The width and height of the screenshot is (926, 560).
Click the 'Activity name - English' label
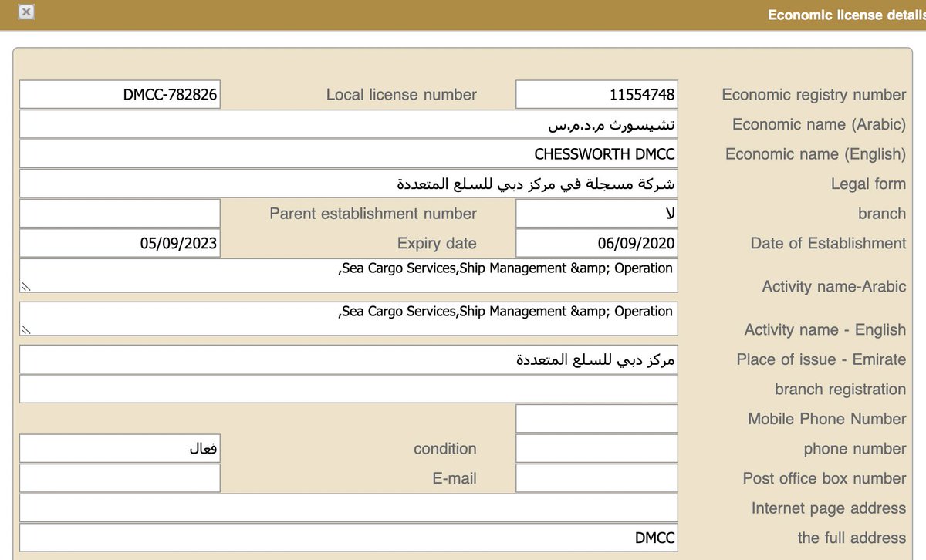(x=826, y=329)
